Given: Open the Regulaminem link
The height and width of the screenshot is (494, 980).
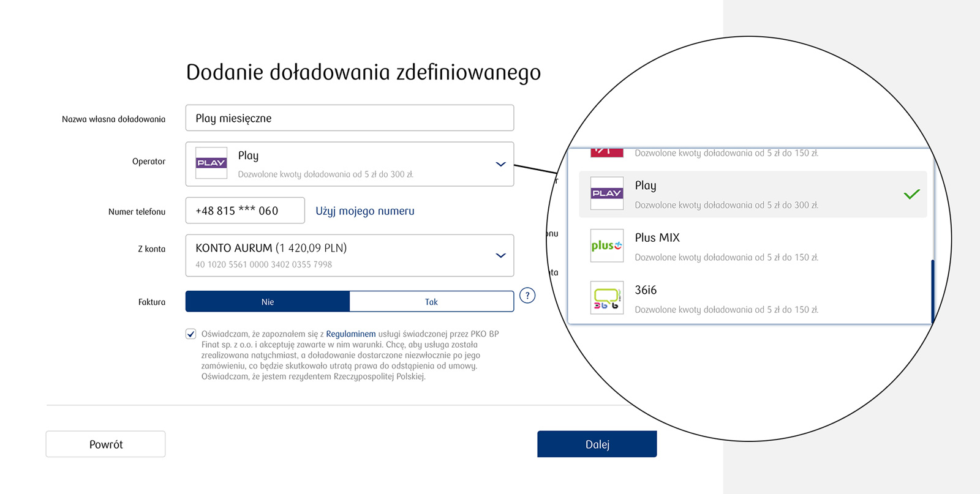Looking at the screenshot, I should [x=351, y=334].
